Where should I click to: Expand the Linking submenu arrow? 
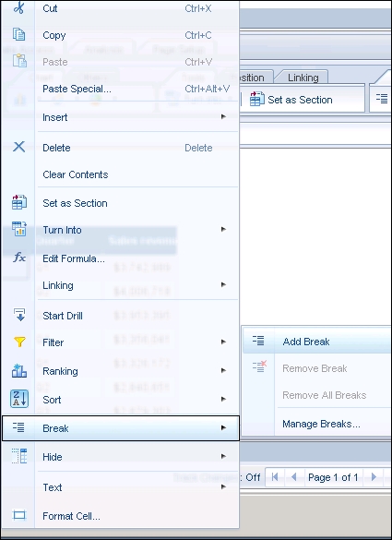click(x=223, y=285)
